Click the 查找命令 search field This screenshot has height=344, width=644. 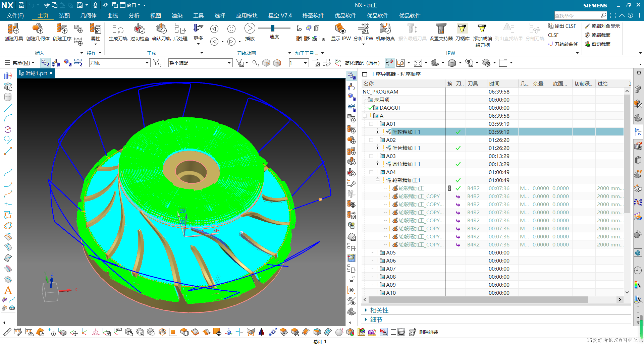pyautogui.click(x=581, y=15)
